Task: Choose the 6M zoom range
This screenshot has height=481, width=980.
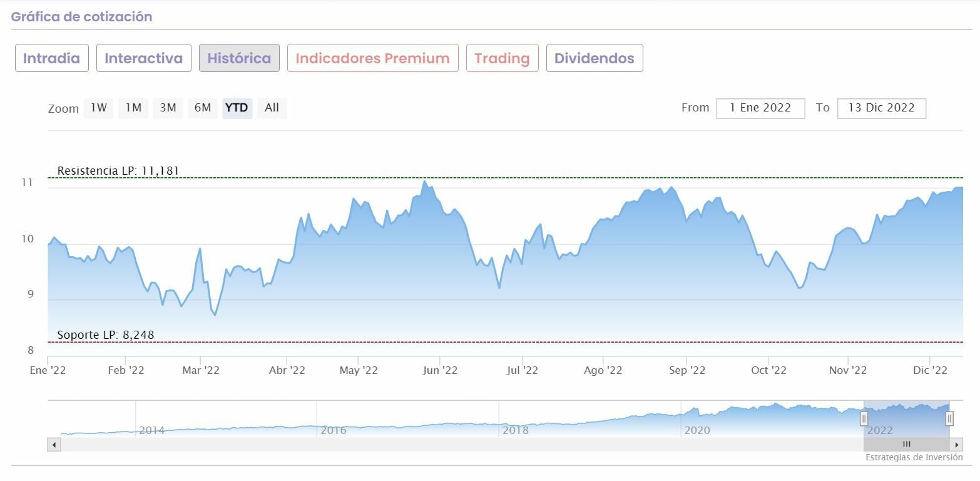Action: (x=202, y=108)
